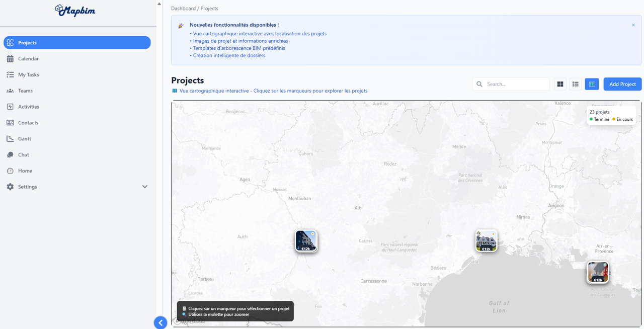
Task: Dismiss the new features announcement banner
Action: pyautogui.click(x=633, y=25)
